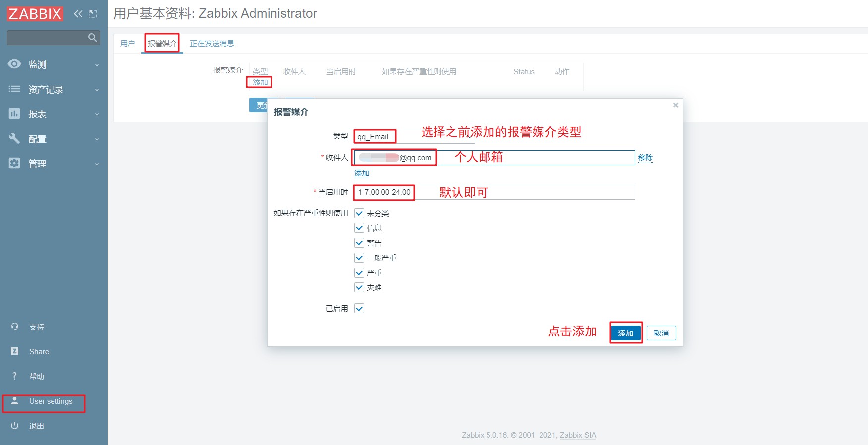Image resolution: width=868 pixels, height=445 pixels.
Task: Toggle the 一般严重 severity checkbox
Action: point(359,258)
